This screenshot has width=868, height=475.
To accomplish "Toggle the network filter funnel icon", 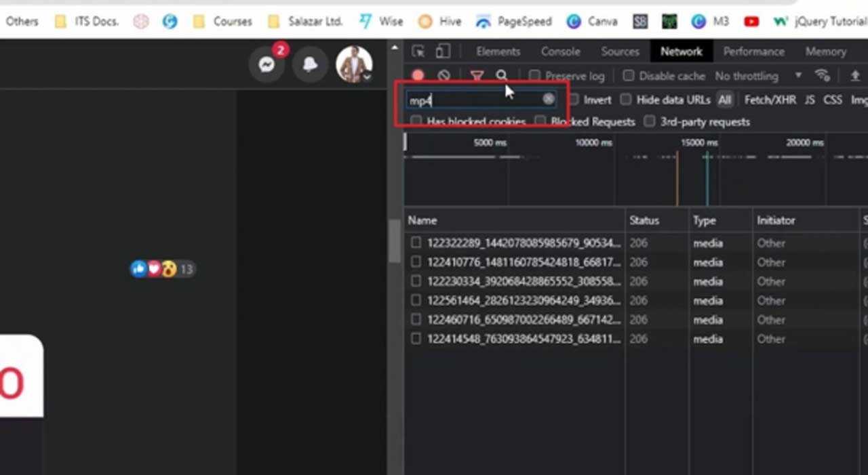I will 477,76.
